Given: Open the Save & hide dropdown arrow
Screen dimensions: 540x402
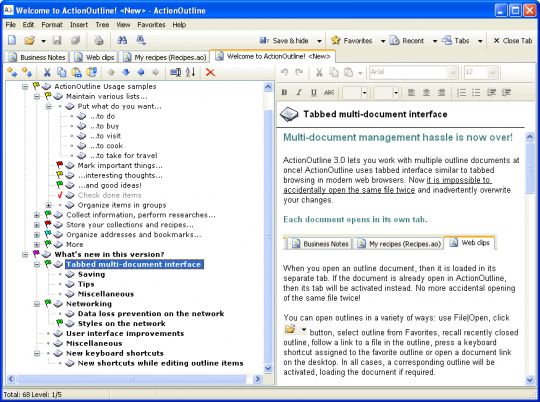Looking at the screenshot, I should pyautogui.click(x=319, y=41).
